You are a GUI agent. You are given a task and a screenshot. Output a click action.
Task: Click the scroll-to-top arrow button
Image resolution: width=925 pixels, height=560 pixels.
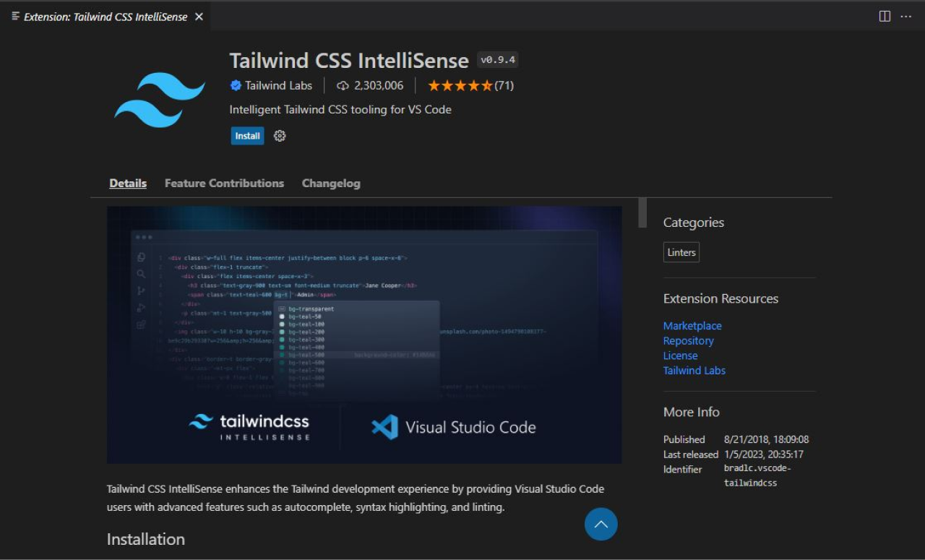[x=601, y=524]
